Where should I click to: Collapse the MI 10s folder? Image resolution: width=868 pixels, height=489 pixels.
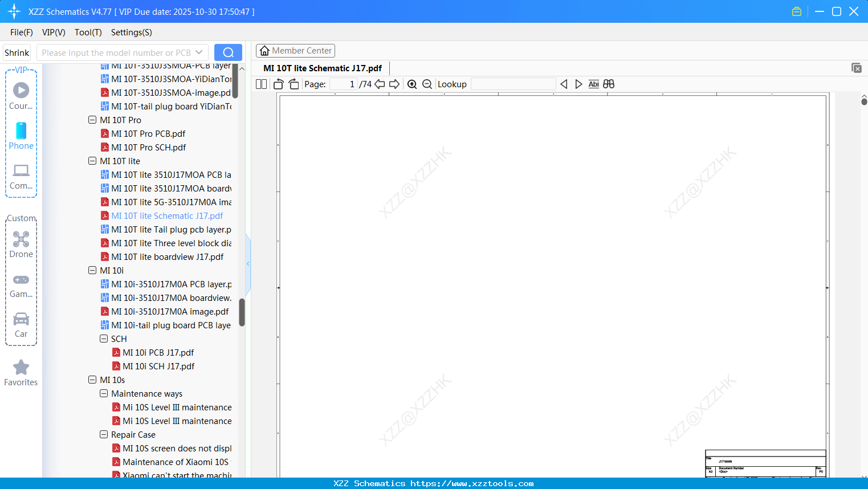(x=92, y=380)
